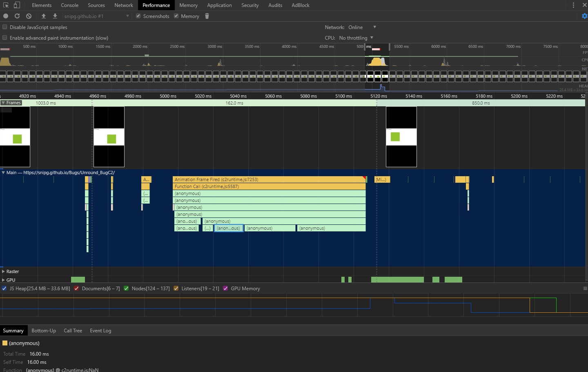Switch to the Memory panel tab
The height and width of the screenshot is (372, 588).
188,5
